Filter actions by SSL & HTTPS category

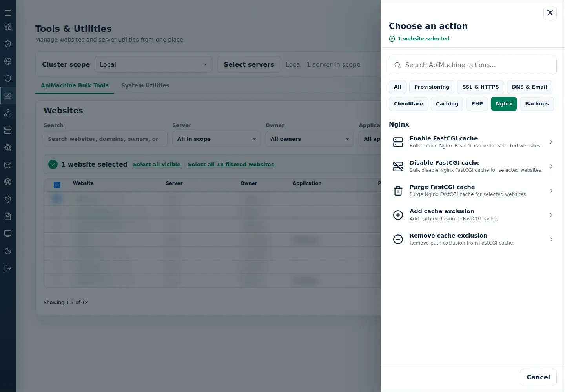(x=481, y=87)
